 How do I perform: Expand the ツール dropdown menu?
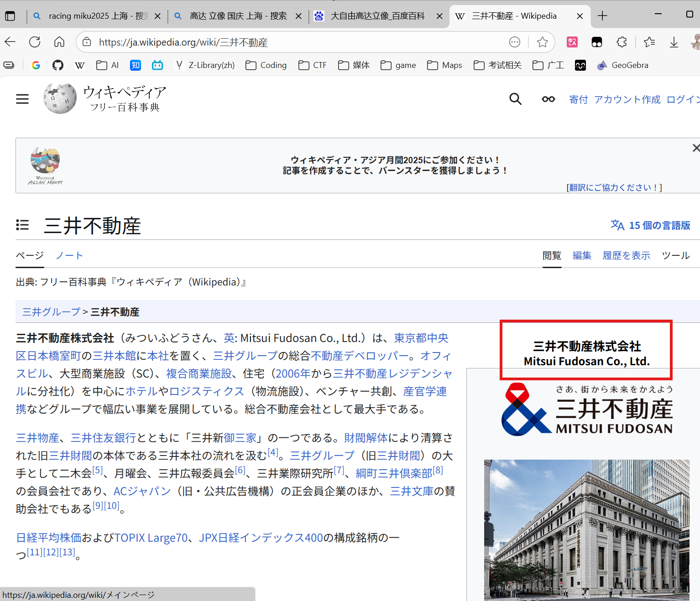click(x=675, y=255)
